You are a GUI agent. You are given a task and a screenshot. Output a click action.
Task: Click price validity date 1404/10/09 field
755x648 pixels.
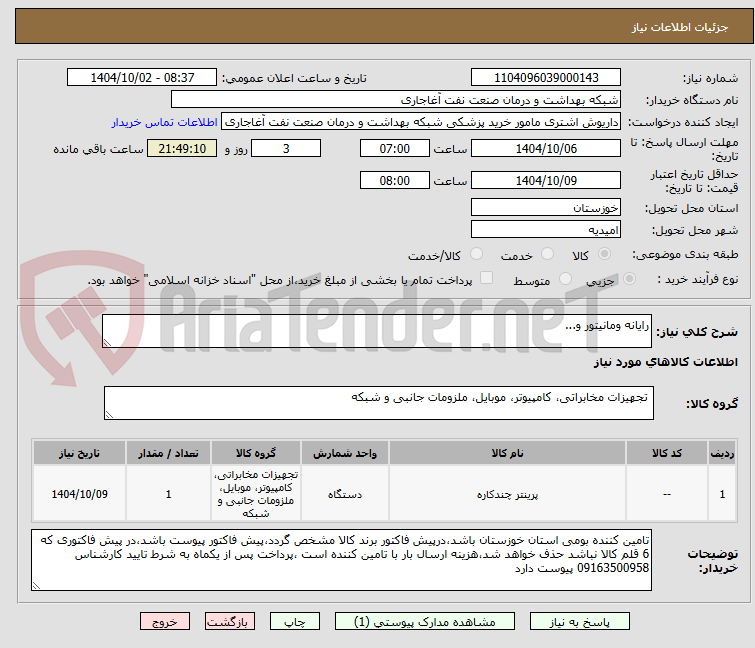[546, 180]
